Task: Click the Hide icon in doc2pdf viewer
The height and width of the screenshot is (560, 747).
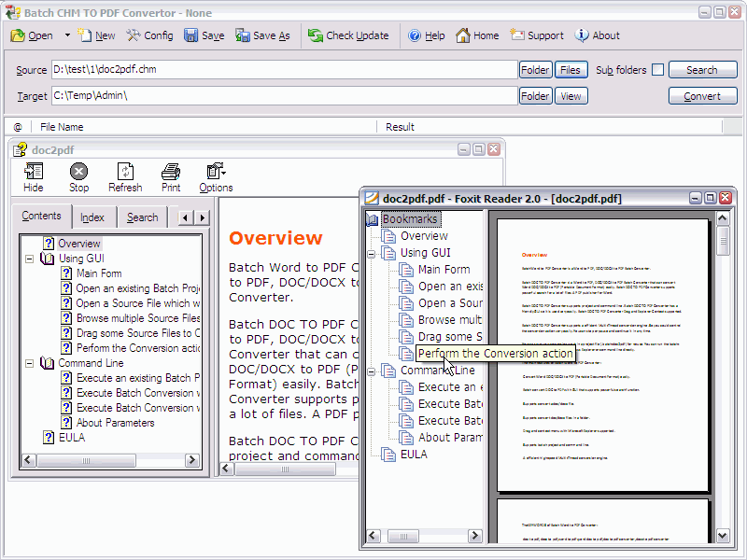Action: point(34,172)
